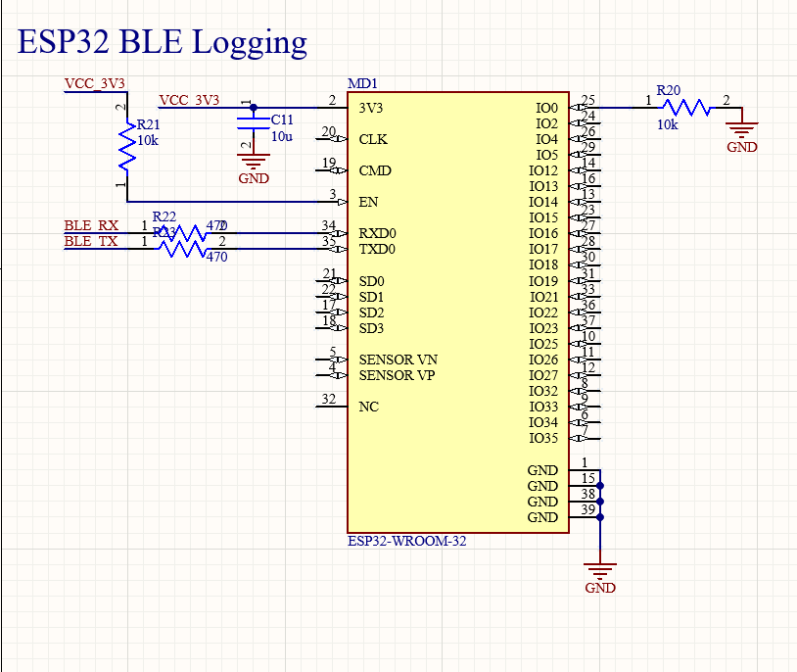Image resolution: width=797 pixels, height=672 pixels.
Task: Select the "ESP32-WROOM-32" part name label
Action: click(x=406, y=541)
